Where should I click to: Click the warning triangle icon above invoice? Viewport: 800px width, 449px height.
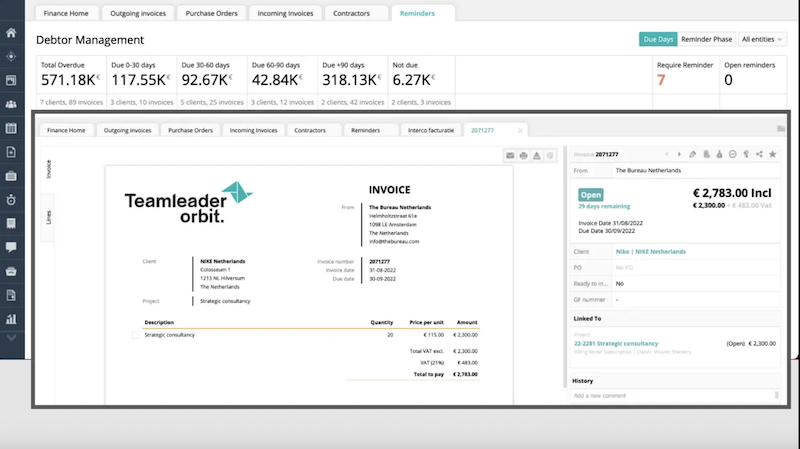pos(536,155)
